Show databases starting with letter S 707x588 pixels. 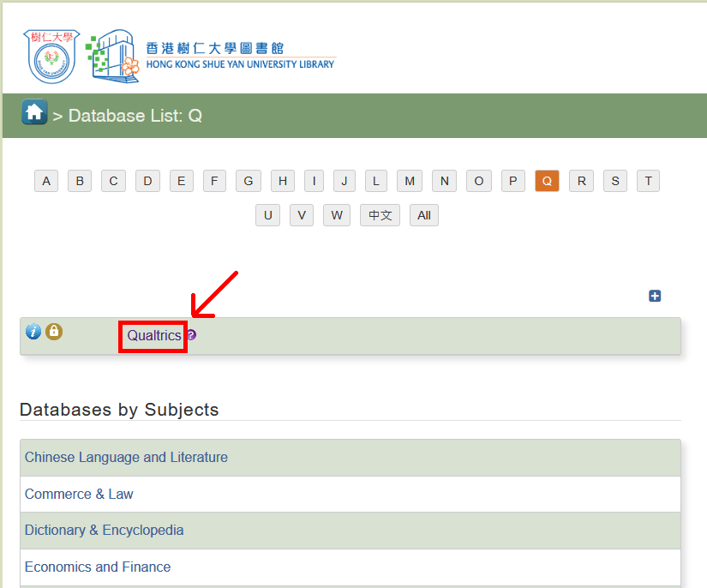[614, 181]
